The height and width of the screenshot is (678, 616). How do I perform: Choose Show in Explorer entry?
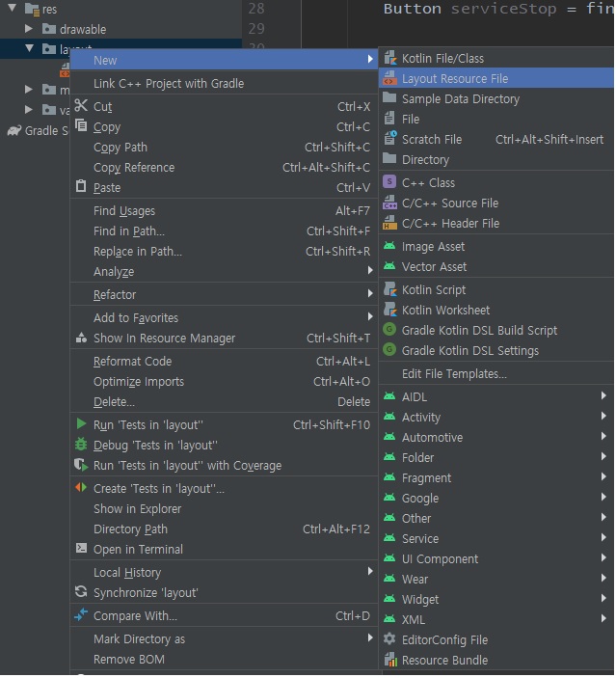point(224,508)
